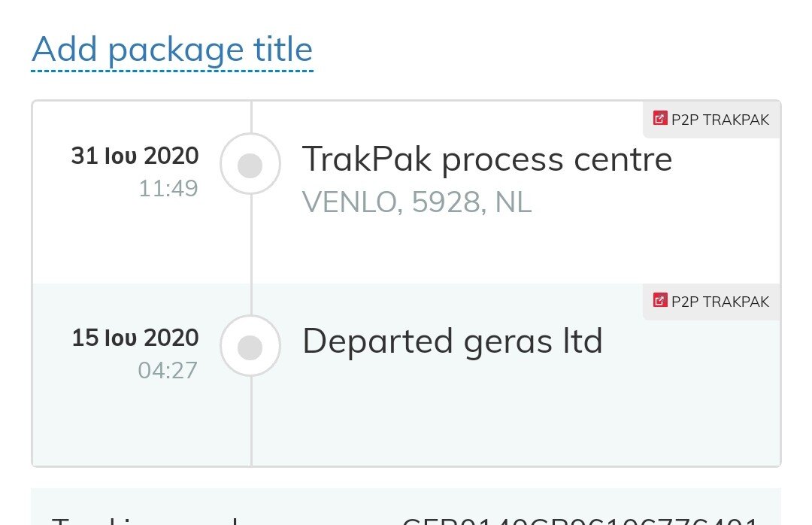Click the gray dot inside first event circle
812x525 pixels.
point(250,165)
